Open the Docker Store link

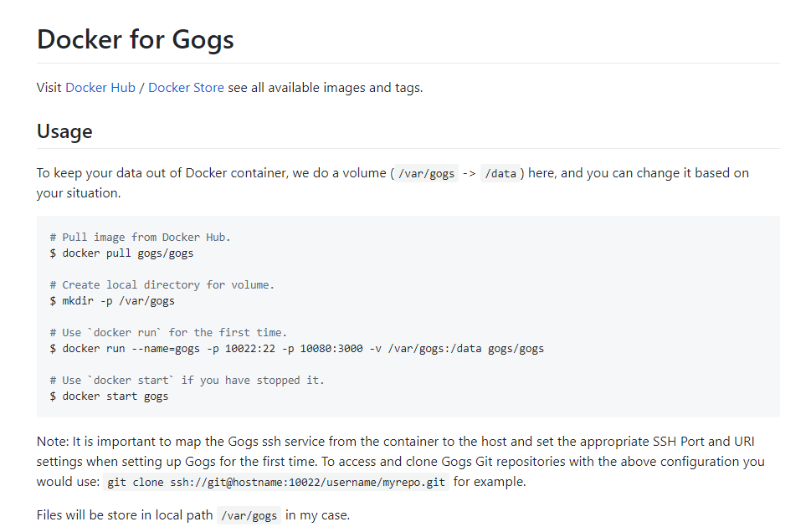pos(186,87)
